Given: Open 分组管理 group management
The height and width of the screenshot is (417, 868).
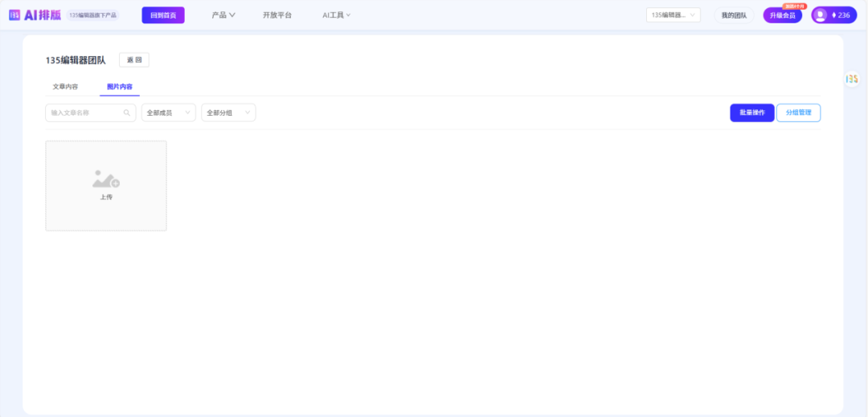Looking at the screenshot, I should (798, 112).
